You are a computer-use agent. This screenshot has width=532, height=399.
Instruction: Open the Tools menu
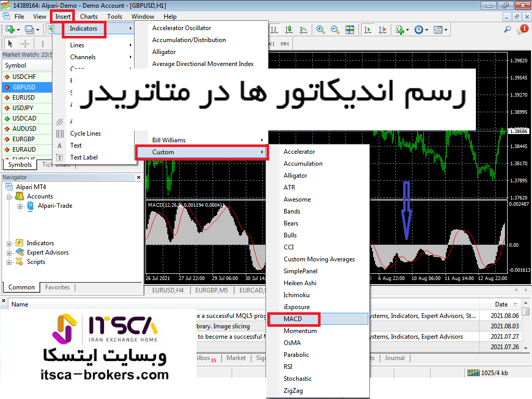tap(115, 16)
